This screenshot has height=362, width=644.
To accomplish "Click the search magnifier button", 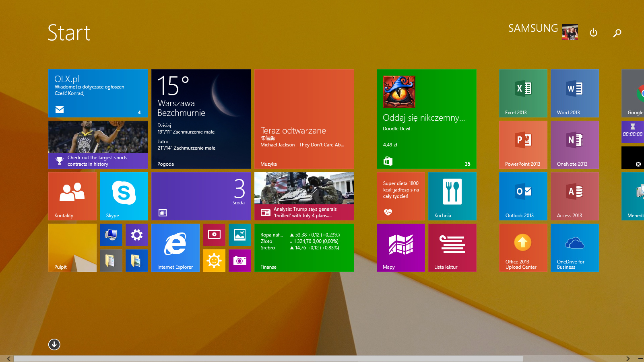I will [x=617, y=33].
